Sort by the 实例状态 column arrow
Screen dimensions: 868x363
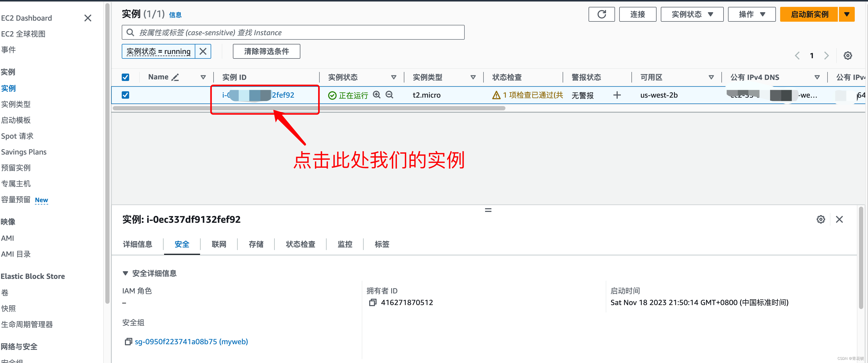(x=394, y=77)
